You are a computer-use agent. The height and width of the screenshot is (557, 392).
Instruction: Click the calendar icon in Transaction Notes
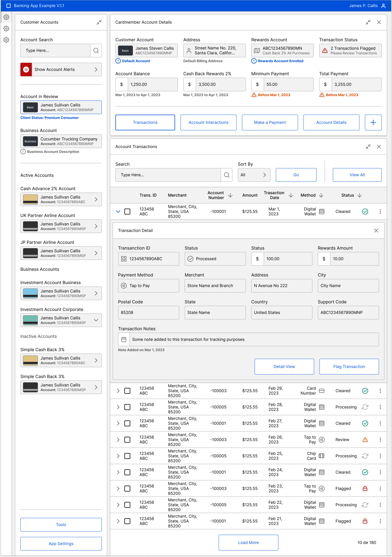[x=124, y=339]
